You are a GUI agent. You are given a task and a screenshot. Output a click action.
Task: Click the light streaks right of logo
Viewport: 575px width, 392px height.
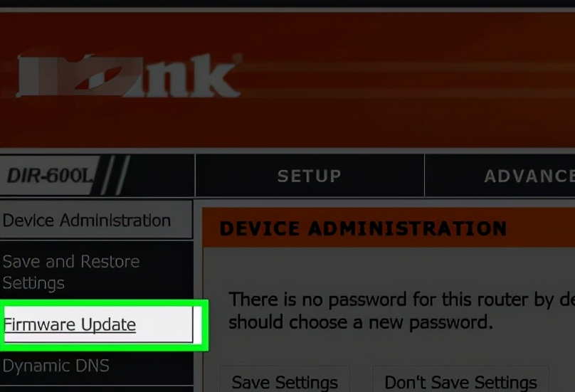(x=407, y=79)
